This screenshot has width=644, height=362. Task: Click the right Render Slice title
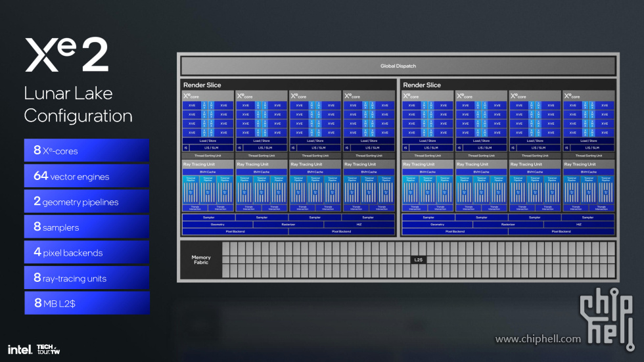click(x=422, y=85)
